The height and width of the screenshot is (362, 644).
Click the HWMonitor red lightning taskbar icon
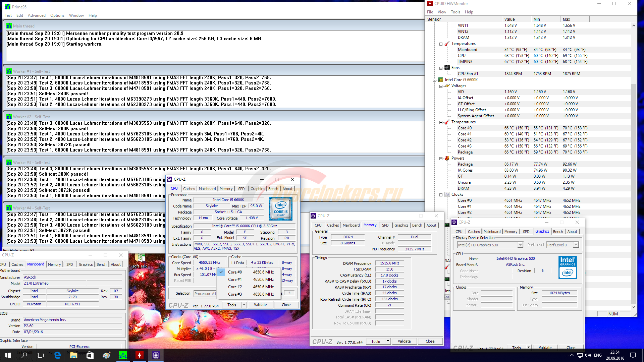pos(140,355)
